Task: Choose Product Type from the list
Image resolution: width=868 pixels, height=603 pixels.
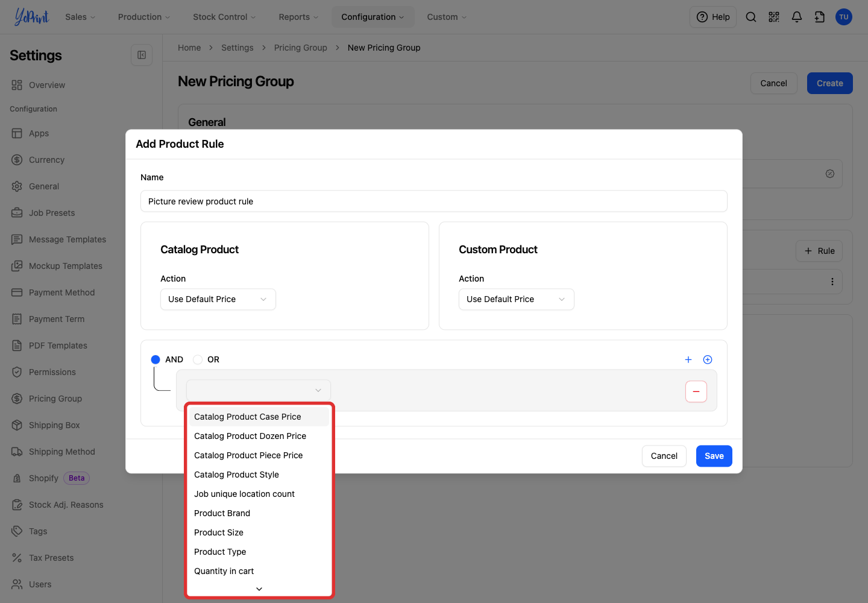Action: pos(259,552)
